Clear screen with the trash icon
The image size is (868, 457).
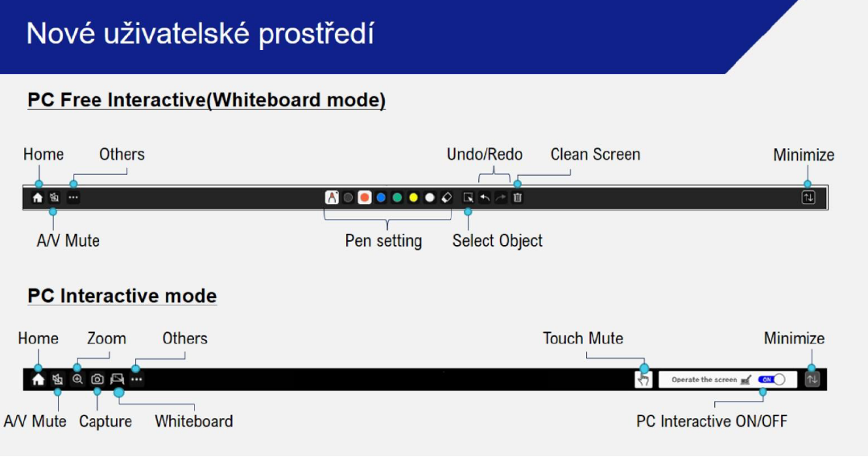(518, 197)
